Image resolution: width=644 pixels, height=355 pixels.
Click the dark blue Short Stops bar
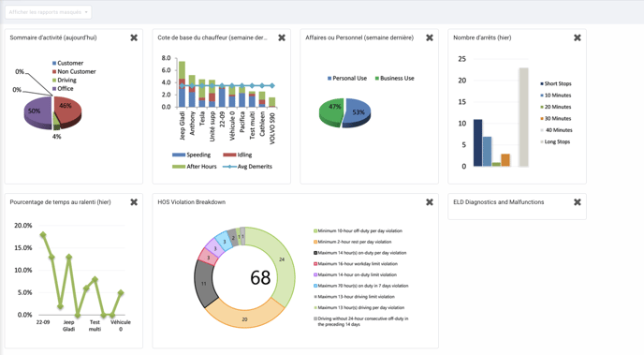(x=477, y=143)
